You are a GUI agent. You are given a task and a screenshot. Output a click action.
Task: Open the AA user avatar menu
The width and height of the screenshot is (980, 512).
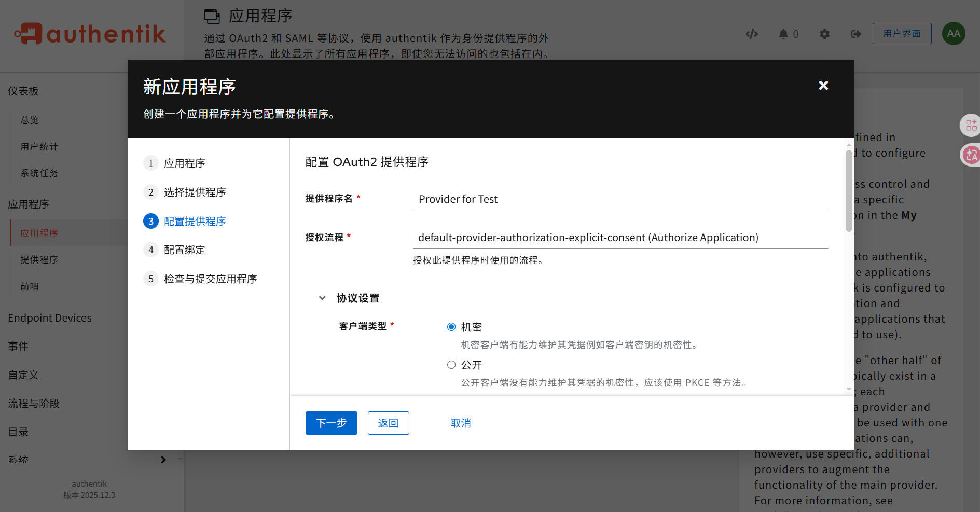(953, 33)
